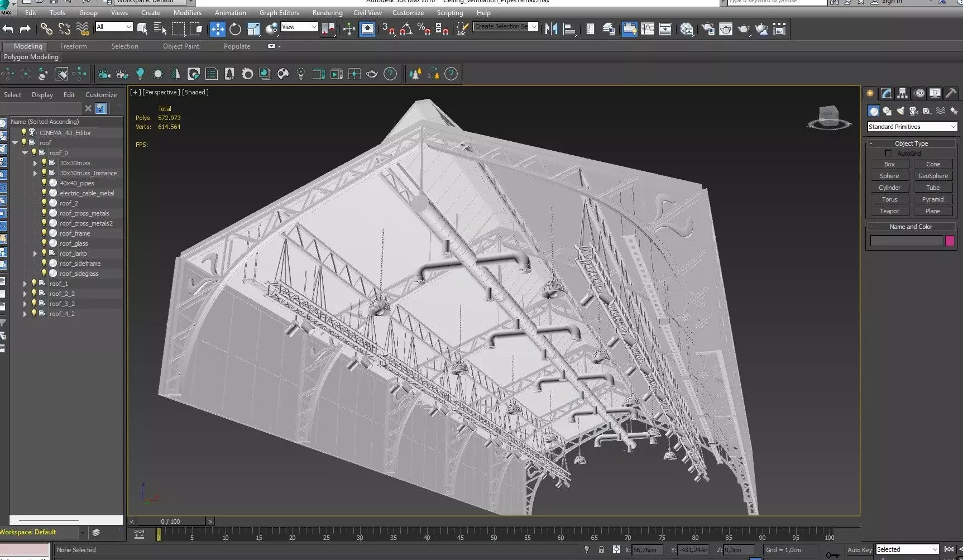963x560 pixels.
Task: Collapse the roof_0 tree node
Action: [25, 153]
